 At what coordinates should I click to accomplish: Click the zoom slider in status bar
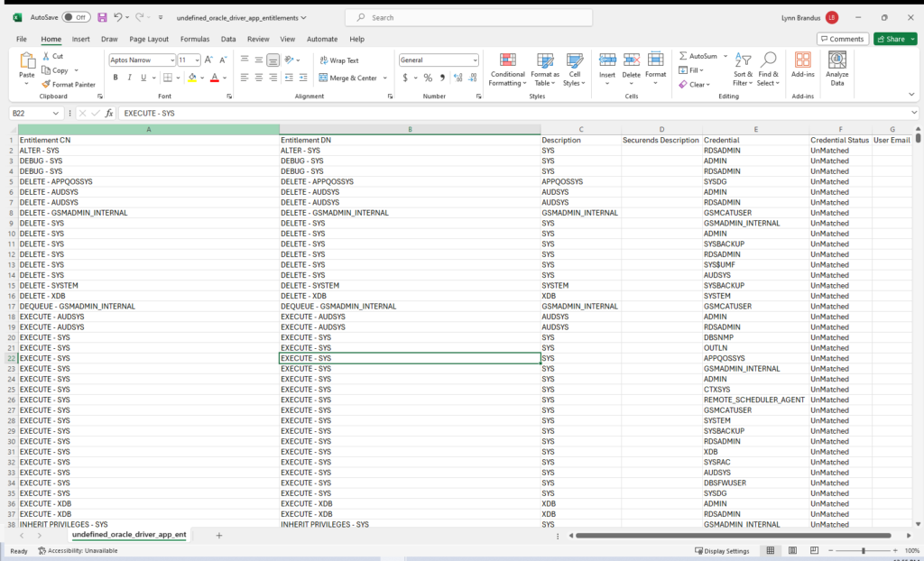point(864,551)
